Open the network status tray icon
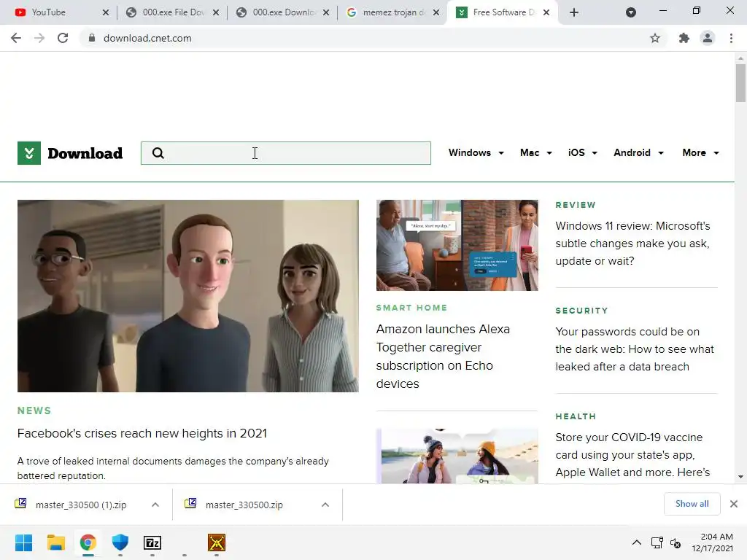 pyautogui.click(x=657, y=542)
